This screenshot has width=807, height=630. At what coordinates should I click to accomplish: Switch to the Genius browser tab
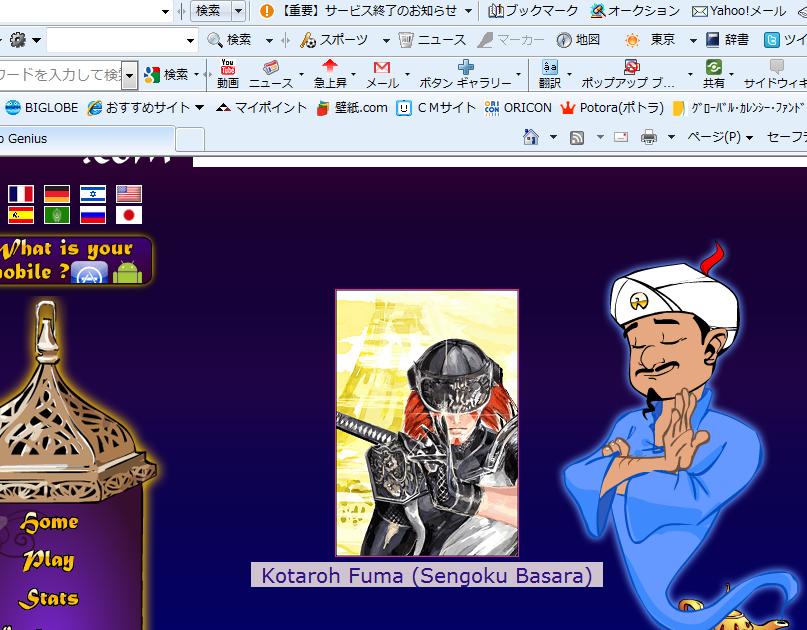[86, 138]
